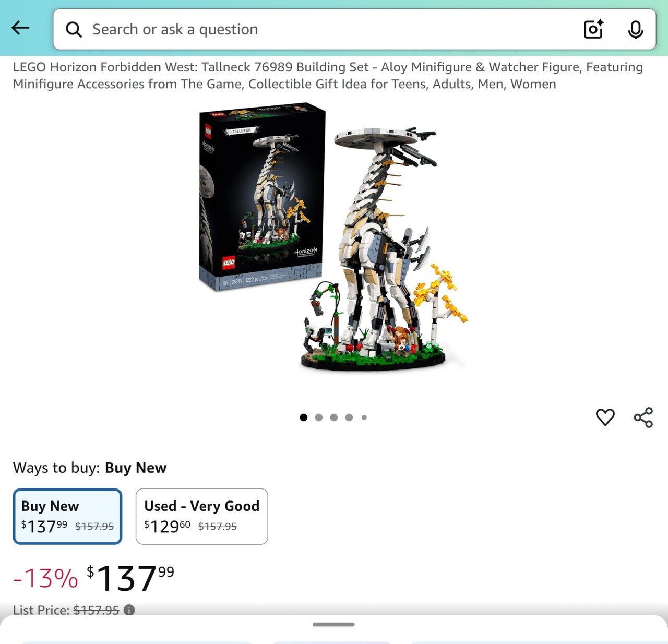Tap the search magnifier icon

point(74,30)
